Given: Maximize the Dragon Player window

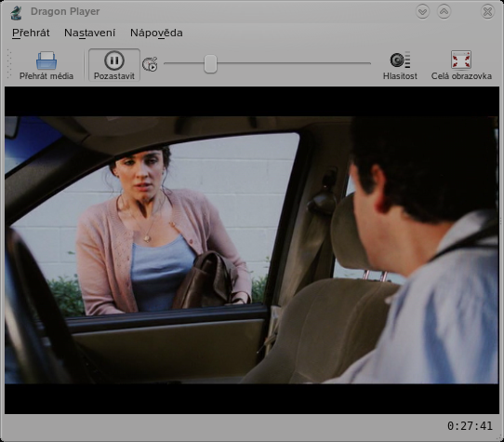Looking at the screenshot, I should (444, 12).
